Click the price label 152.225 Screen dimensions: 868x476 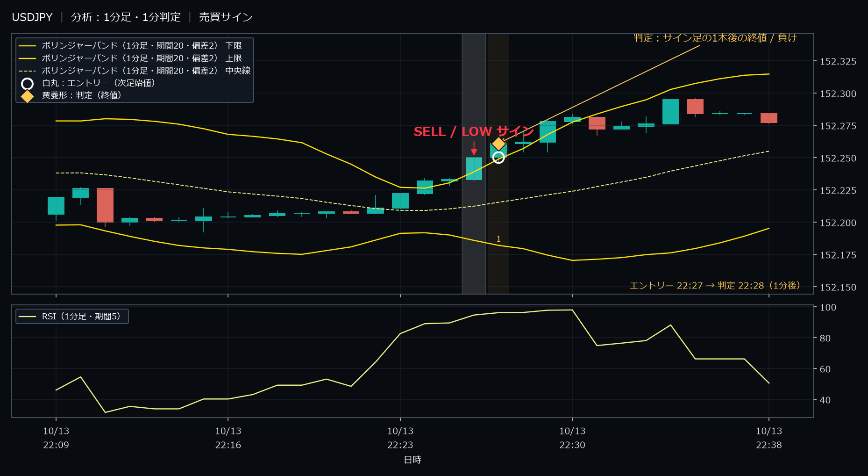[838, 190]
